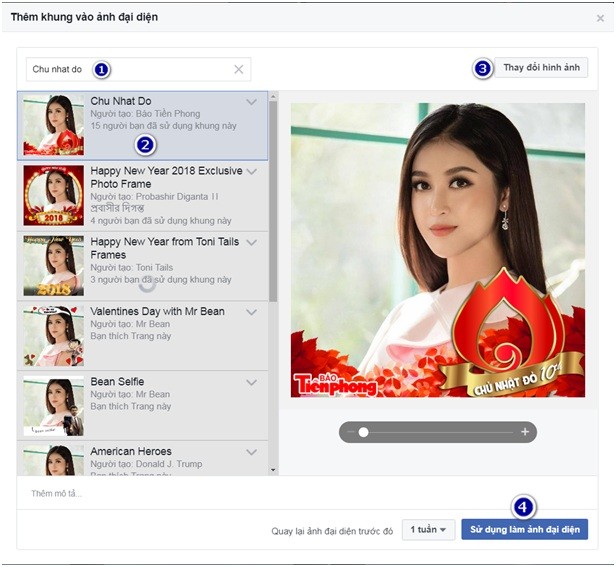The image size is (616, 567).
Task: Expand options chevron for Chu Nhat Do frame
Action: 251,102
